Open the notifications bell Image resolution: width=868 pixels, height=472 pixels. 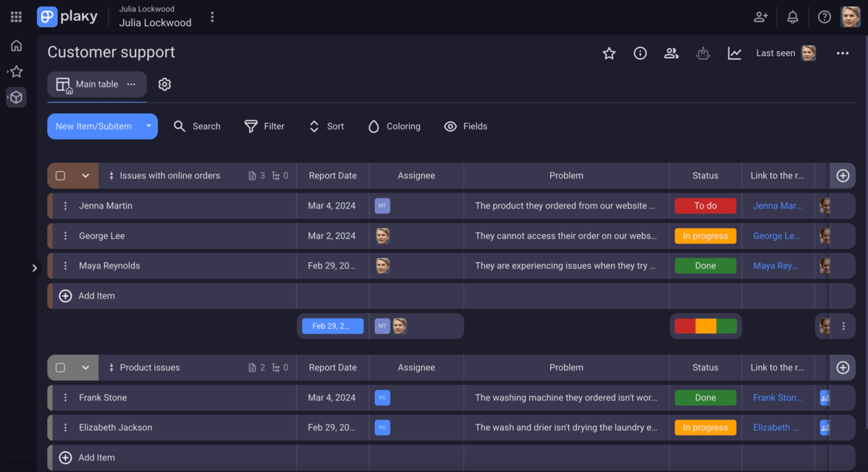point(792,16)
